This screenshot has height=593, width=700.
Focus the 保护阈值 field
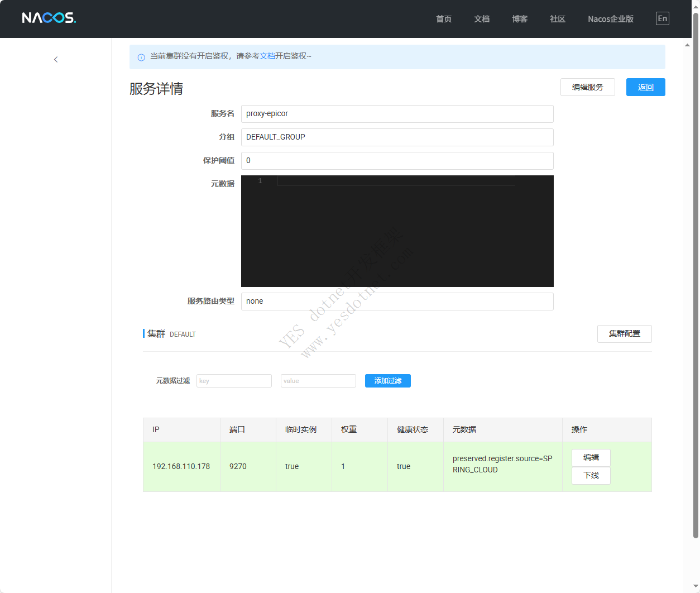[397, 161]
